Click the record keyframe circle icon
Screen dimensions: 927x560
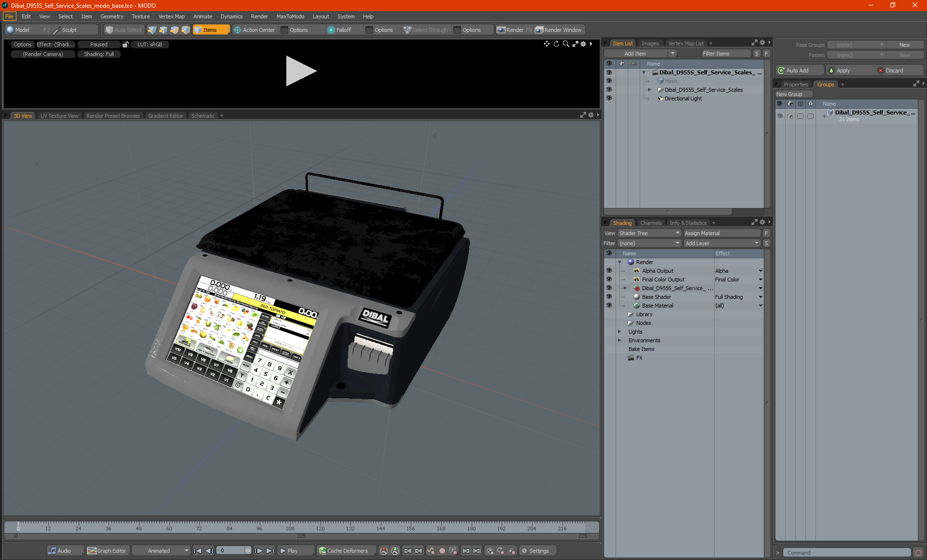442,551
